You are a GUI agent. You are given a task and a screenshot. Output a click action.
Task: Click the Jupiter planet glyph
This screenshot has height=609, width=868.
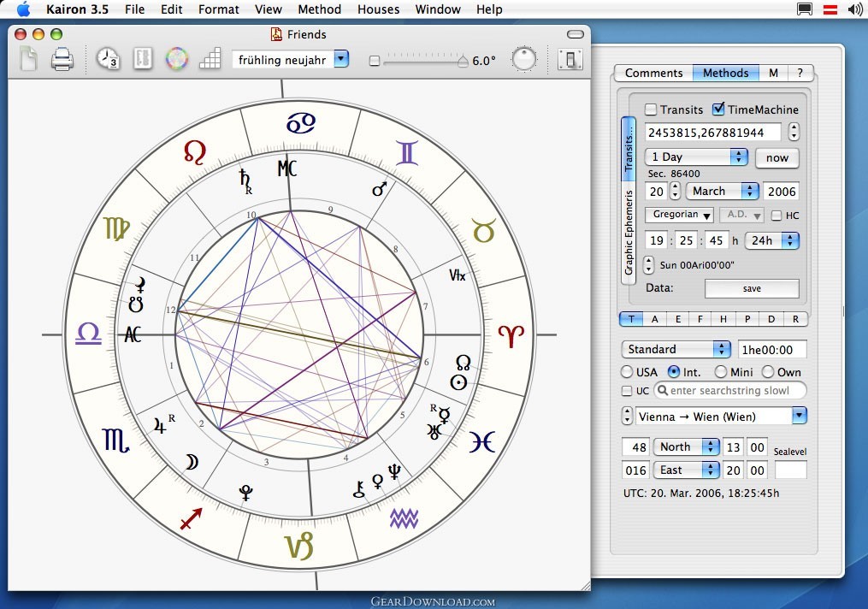coord(159,425)
